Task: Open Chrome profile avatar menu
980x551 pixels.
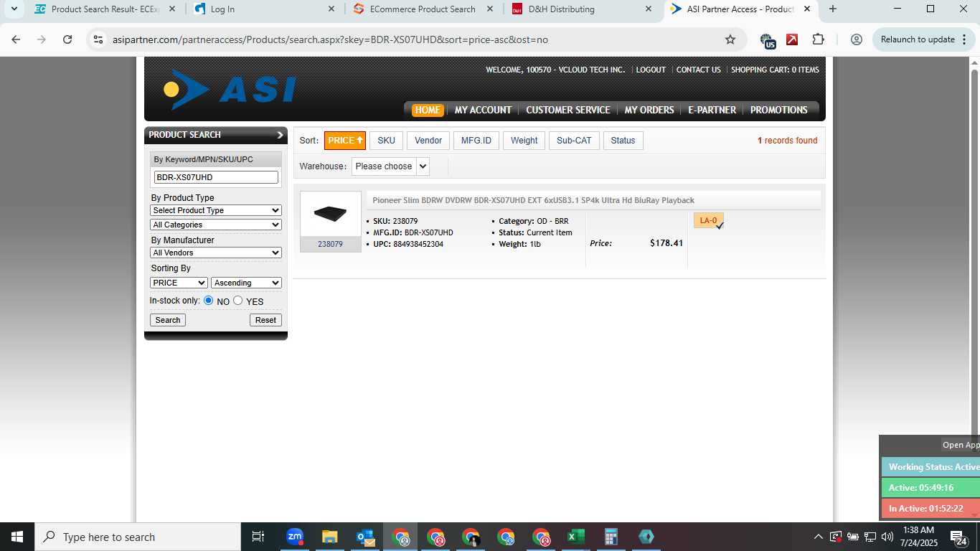Action: pyautogui.click(x=856, y=39)
